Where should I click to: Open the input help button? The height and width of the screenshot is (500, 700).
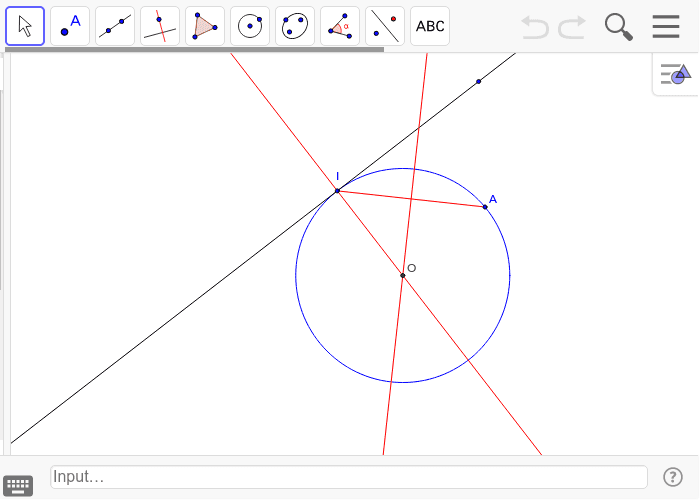click(x=672, y=477)
